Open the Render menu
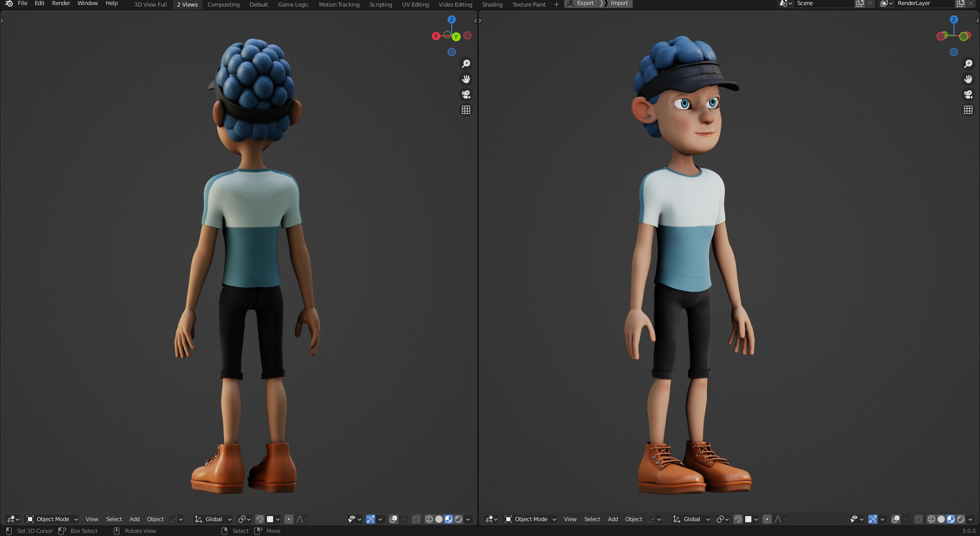 pyautogui.click(x=61, y=3)
